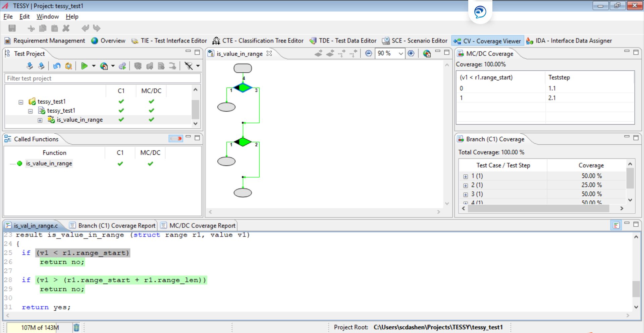This screenshot has height=333, width=644.
Task: Empty memory with the trash can icon
Action: (76, 327)
